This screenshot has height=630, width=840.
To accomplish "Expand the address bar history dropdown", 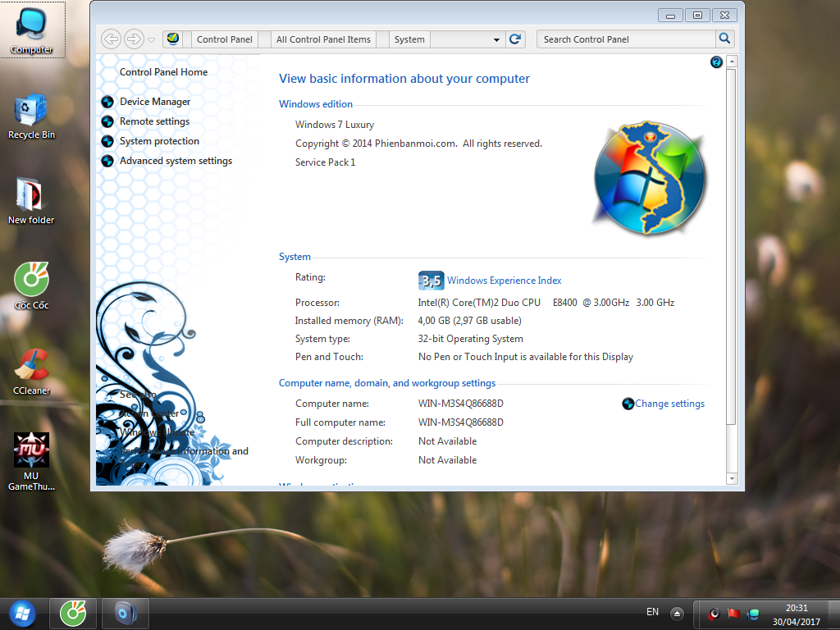I will 496,39.
